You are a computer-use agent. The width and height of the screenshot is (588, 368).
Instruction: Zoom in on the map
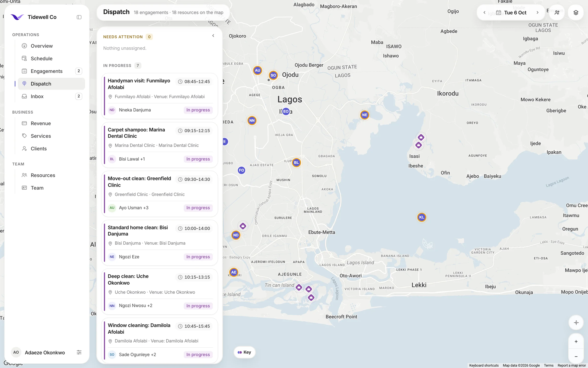pyautogui.click(x=576, y=342)
